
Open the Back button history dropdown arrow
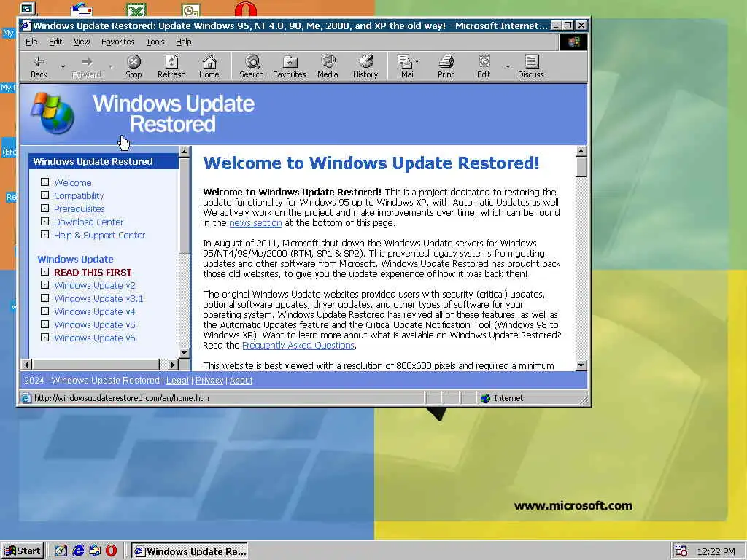point(63,66)
